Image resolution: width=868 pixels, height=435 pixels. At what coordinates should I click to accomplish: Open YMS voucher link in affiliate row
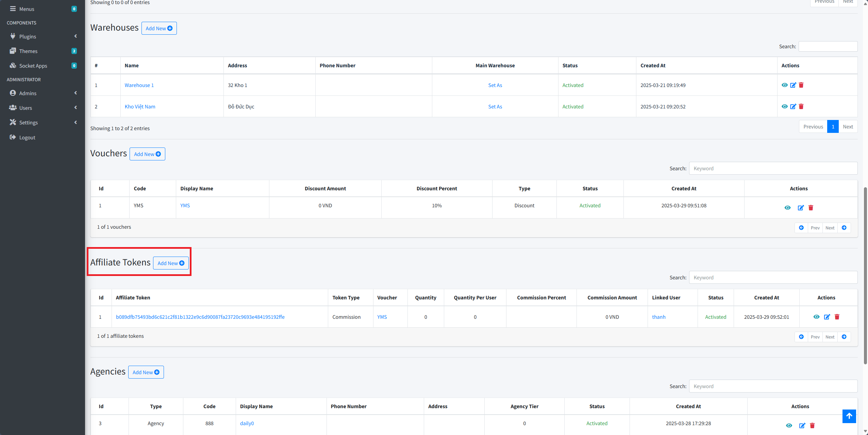coord(382,317)
